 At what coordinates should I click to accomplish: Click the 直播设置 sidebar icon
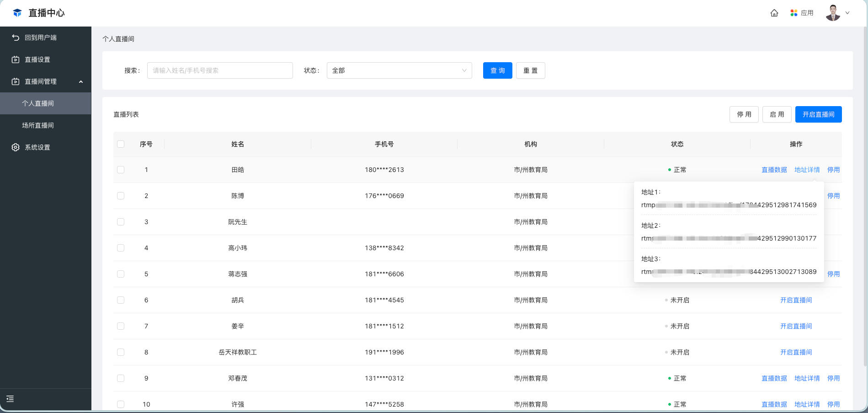16,59
